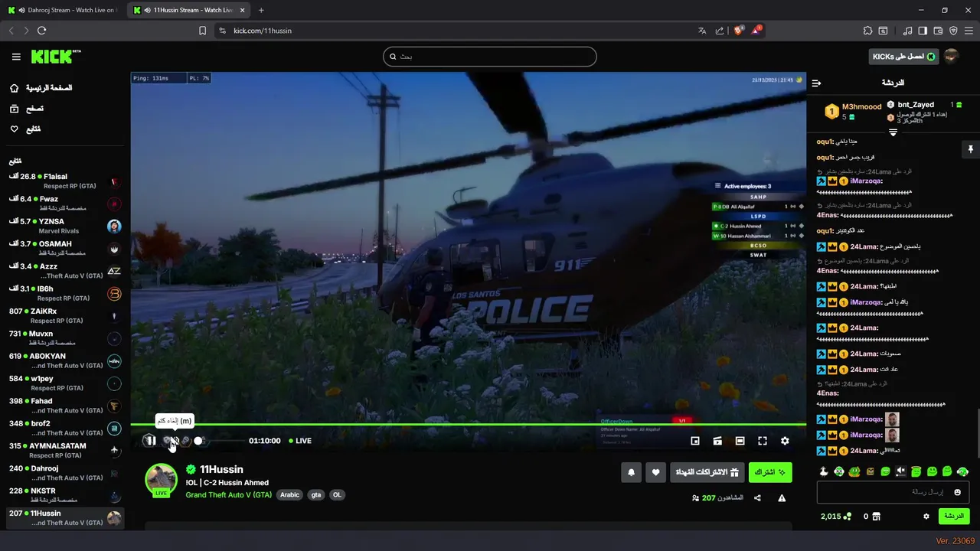
Task: Open OSAMAH channel in sidebar
Action: pos(64,249)
